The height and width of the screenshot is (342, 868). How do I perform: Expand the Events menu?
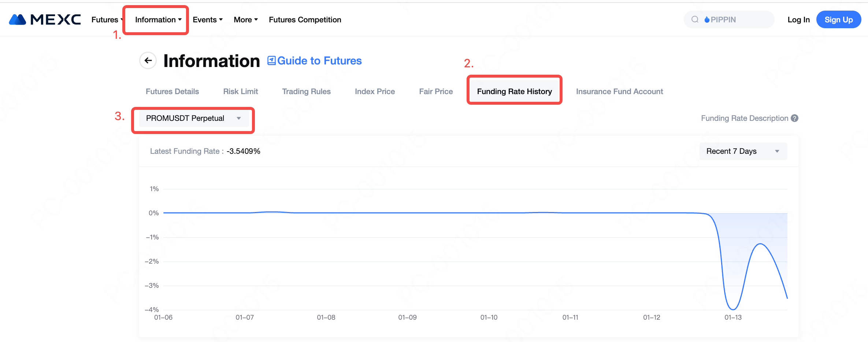207,20
